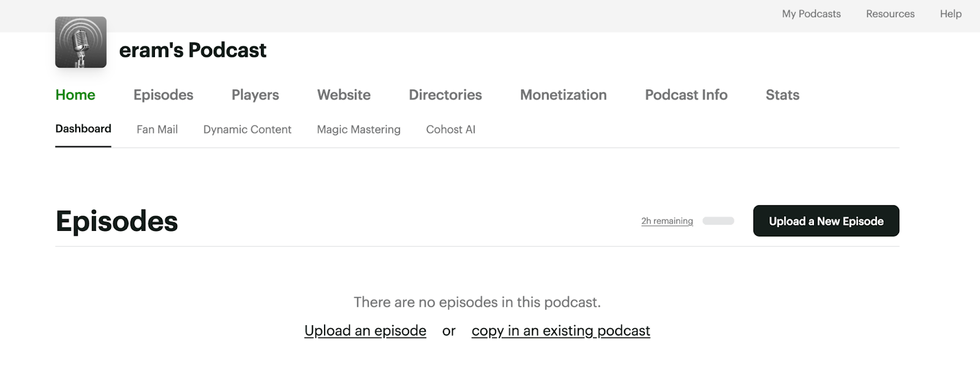Screen dimensions: 980x384
Task: Click the upload time remaining progress bar
Action: pyautogui.click(x=718, y=221)
